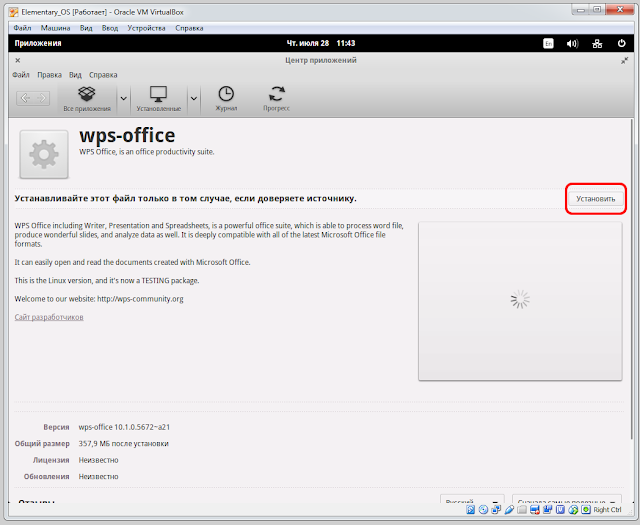640x525 pixels.
Task: Open the calendar from date and time
Action: pos(321,43)
